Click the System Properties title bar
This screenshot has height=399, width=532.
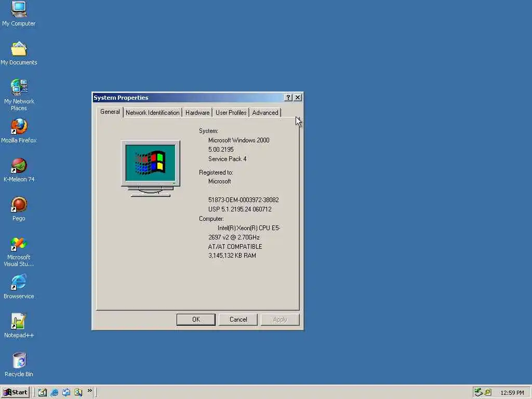coord(188,97)
